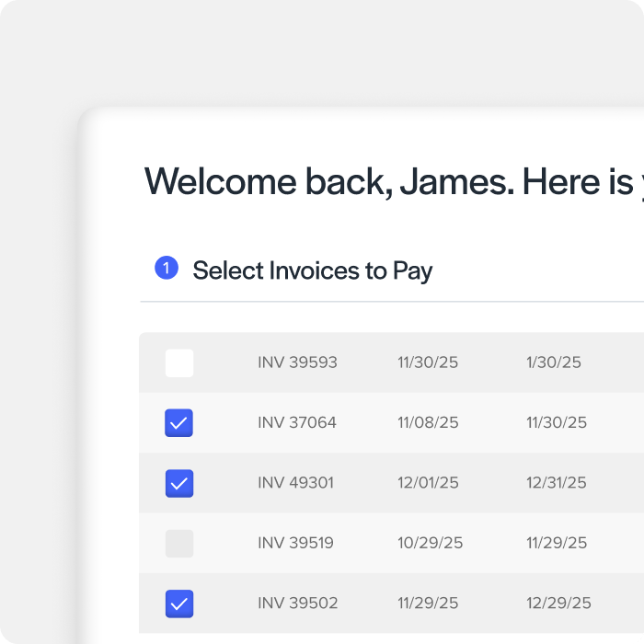Click invoice number INV 39593
The width and height of the screenshot is (644, 644).
click(x=297, y=362)
